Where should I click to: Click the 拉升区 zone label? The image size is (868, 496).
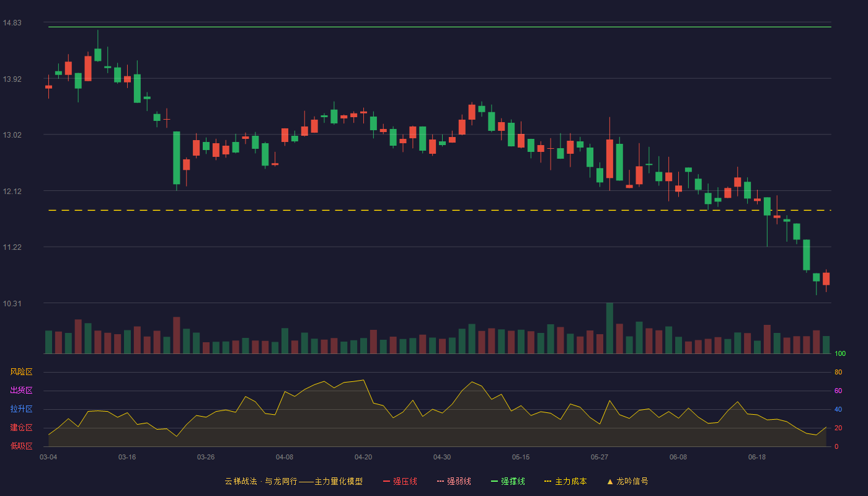point(21,409)
